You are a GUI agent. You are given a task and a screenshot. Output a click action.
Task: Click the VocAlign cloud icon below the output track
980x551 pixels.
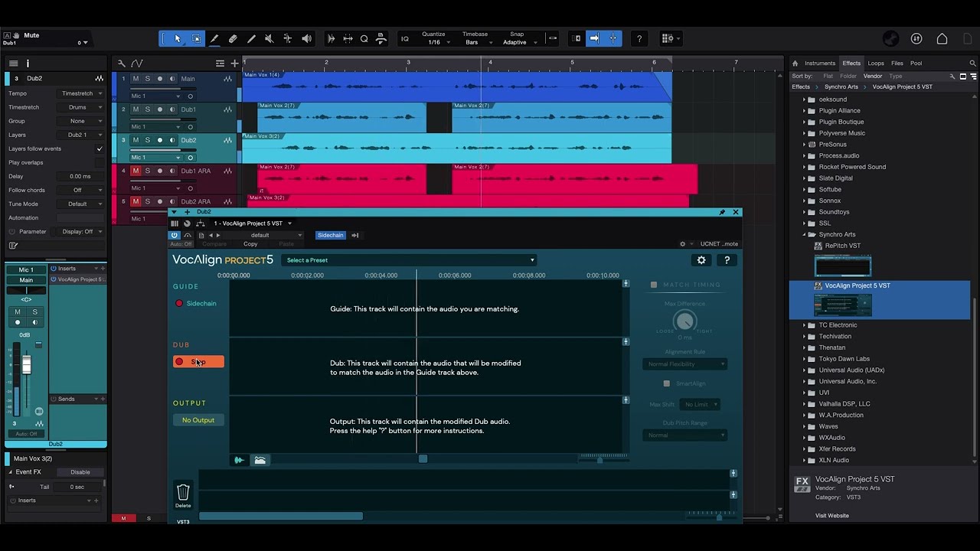[x=260, y=460]
